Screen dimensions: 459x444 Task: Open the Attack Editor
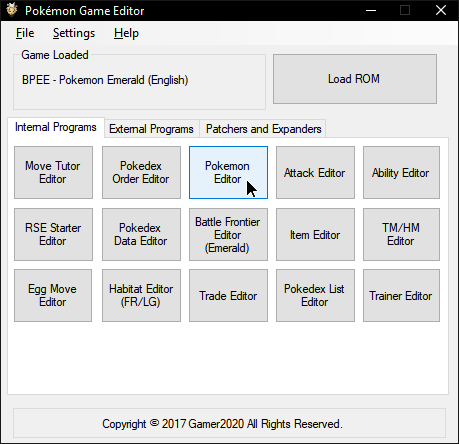pos(315,172)
